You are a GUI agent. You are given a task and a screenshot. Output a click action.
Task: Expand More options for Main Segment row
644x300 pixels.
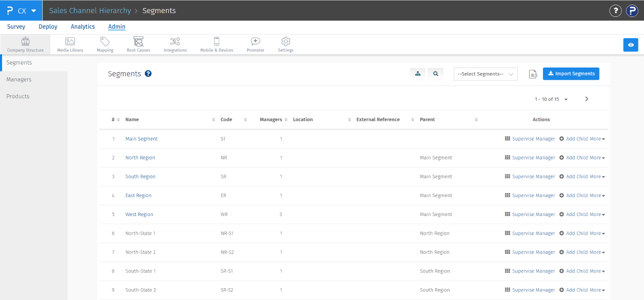pos(597,139)
